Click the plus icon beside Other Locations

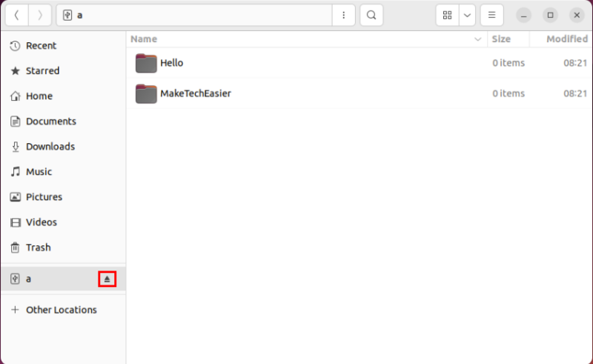(15, 310)
